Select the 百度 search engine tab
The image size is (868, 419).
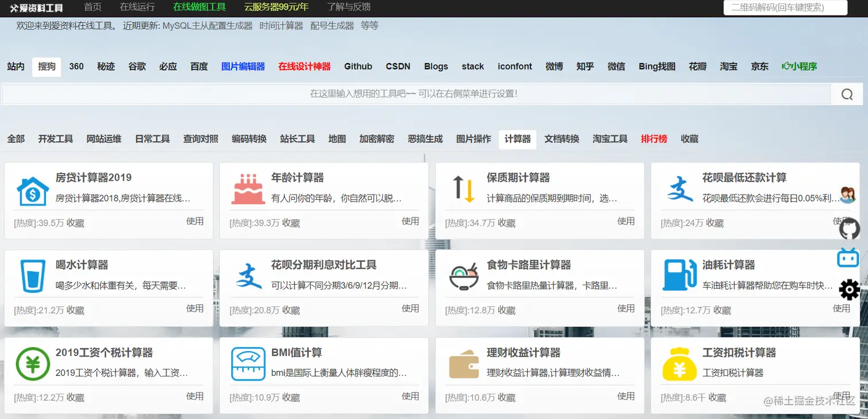click(x=199, y=67)
